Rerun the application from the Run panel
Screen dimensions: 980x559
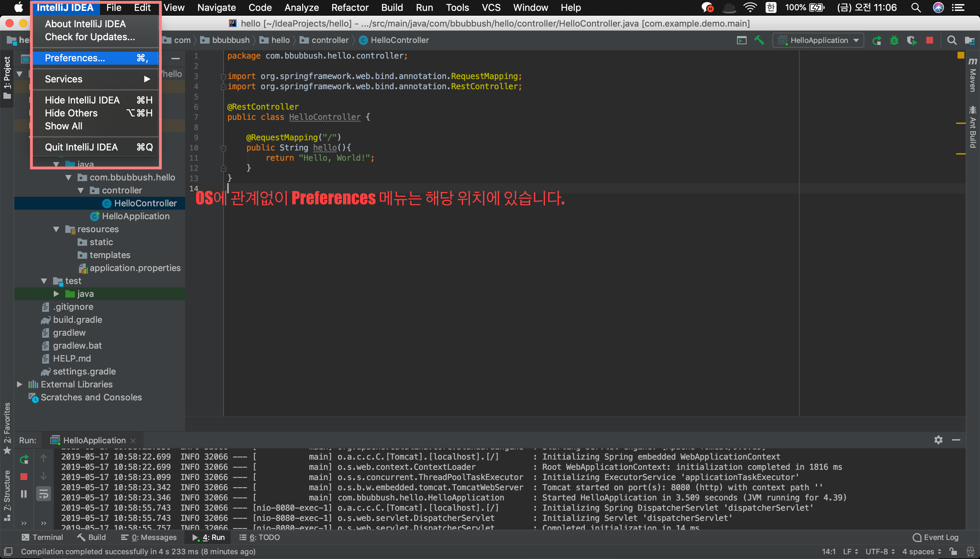pos(24,459)
